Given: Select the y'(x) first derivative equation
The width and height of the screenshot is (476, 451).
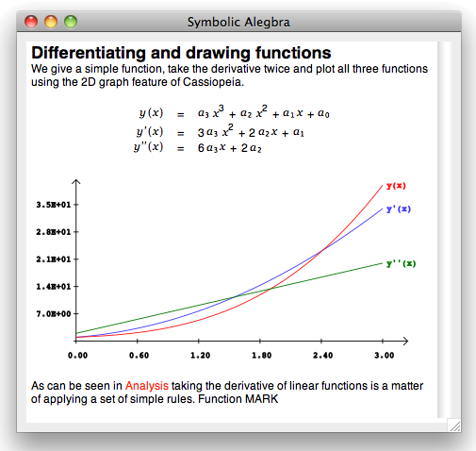Looking at the screenshot, I should point(220,131).
